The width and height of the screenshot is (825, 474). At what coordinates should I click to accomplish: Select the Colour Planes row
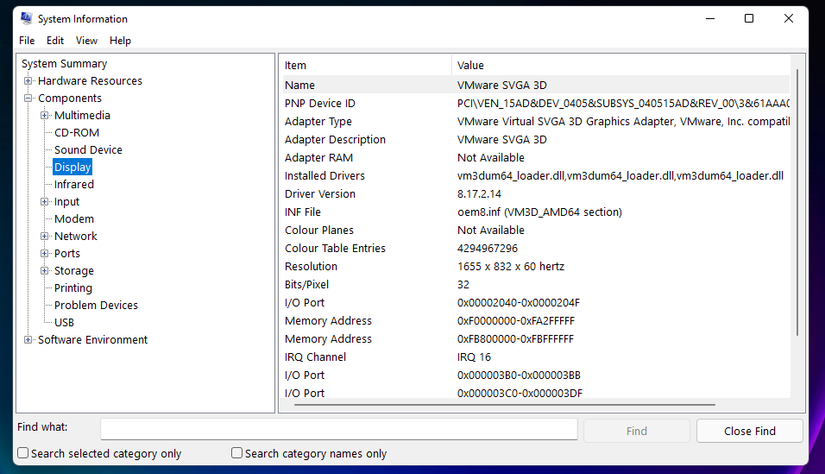coord(536,230)
